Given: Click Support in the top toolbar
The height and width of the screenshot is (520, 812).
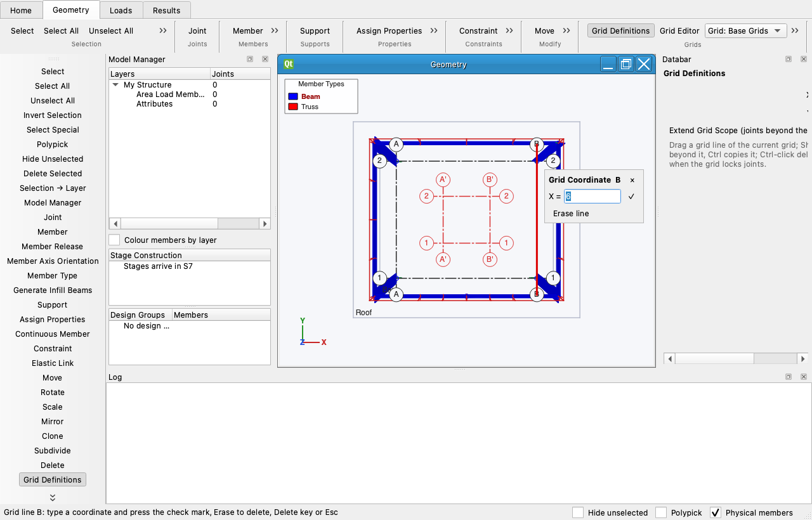Looking at the screenshot, I should [315, 30].
